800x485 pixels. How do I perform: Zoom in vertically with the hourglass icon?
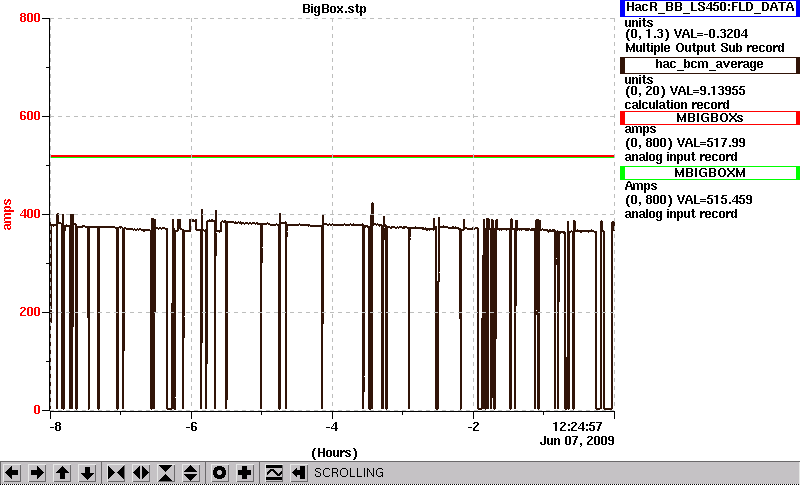[x=166, y=473]
